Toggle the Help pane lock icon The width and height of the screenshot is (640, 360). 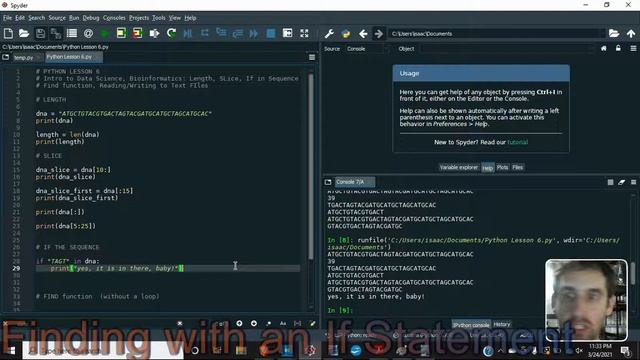(618, 49)
